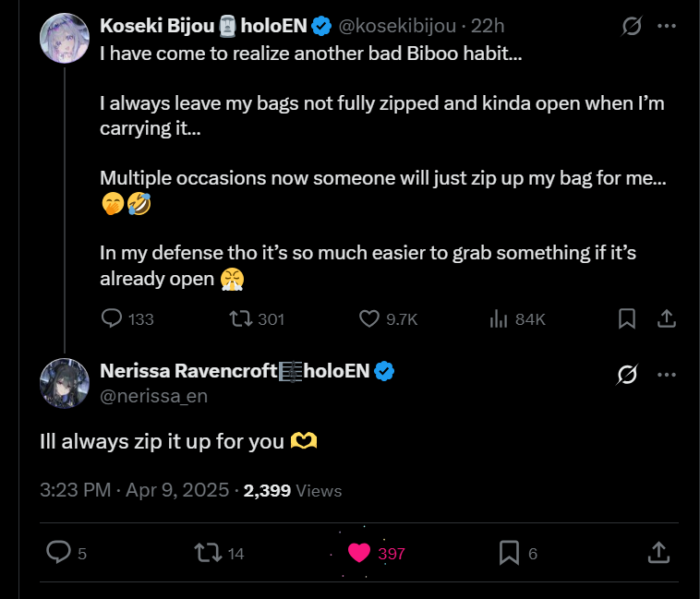Reply to Nerissa Ravencroft's tweet
Viewport: 700px width, 599px height.
pos(59,553)
